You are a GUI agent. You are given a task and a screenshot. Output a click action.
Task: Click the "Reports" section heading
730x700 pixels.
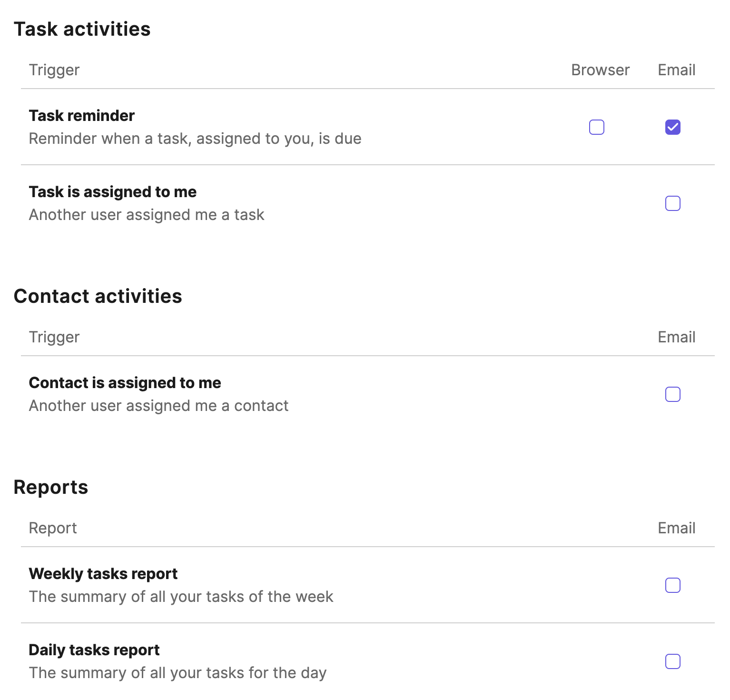click(51, 487)
